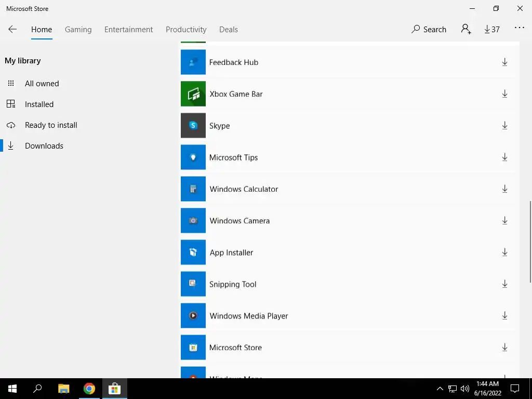Click the Windows Calculator app icon

[193, 189]
